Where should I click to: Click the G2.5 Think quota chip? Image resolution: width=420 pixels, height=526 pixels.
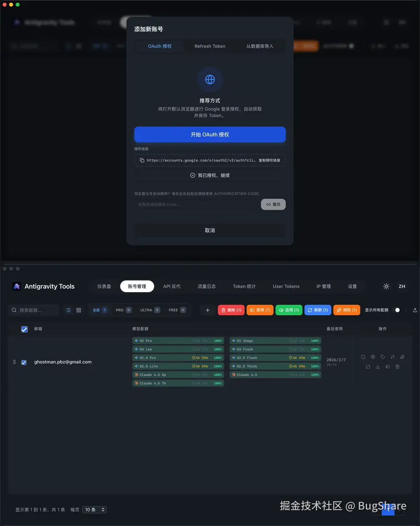point(276,366)
